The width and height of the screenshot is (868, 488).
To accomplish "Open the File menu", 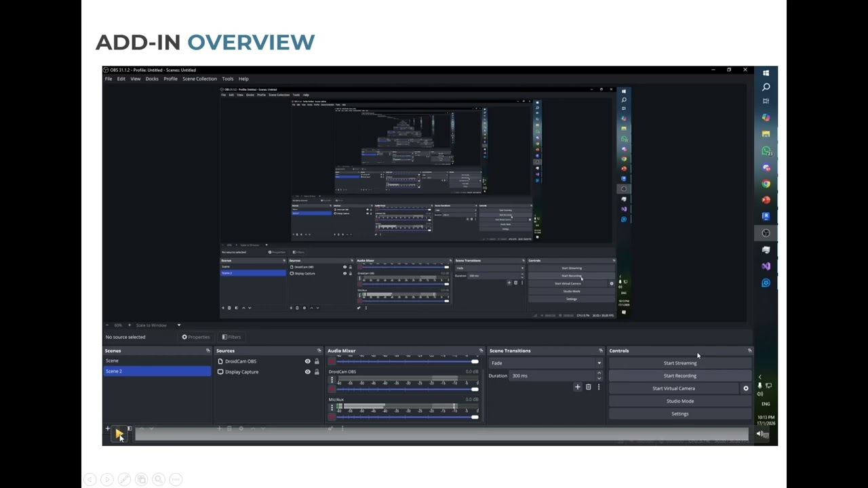I will pos(108,79).
